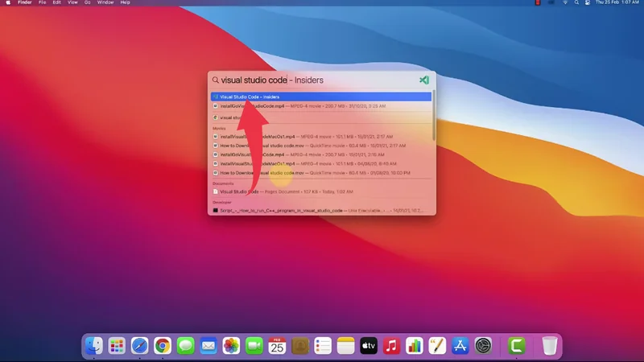This screenshot has height=362, width=644.
Task: Open Music app in the Dock
Action: 392,346
